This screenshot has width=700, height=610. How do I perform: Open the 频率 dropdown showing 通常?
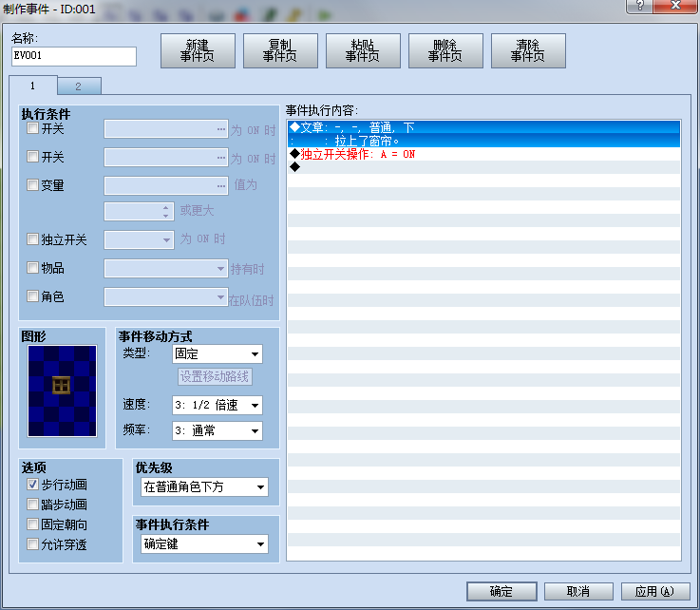[218, 431]
